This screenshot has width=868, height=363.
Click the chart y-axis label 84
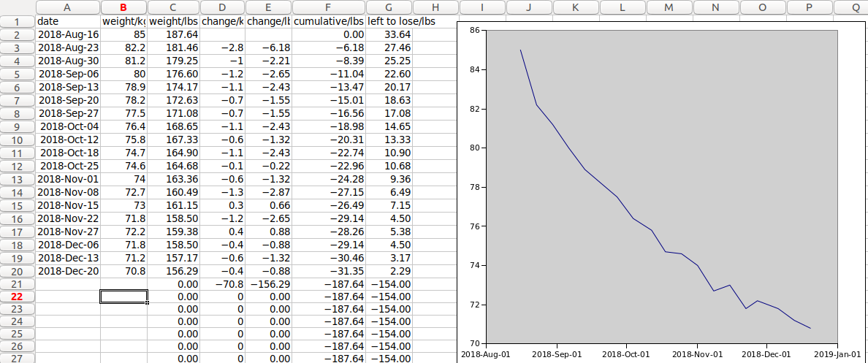pos(473,70)
